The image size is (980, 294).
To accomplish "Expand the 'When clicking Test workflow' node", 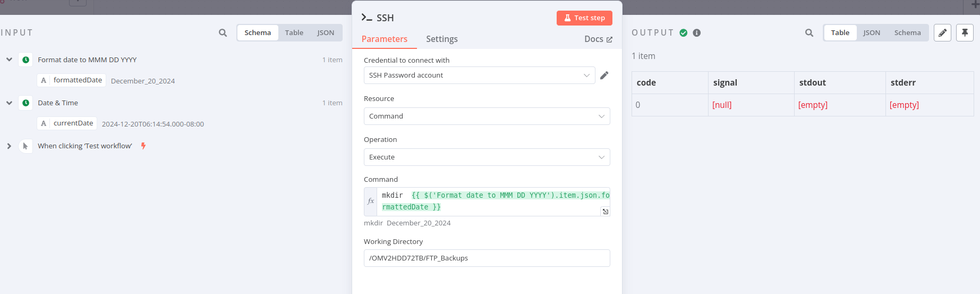I will tap(9, 146).
